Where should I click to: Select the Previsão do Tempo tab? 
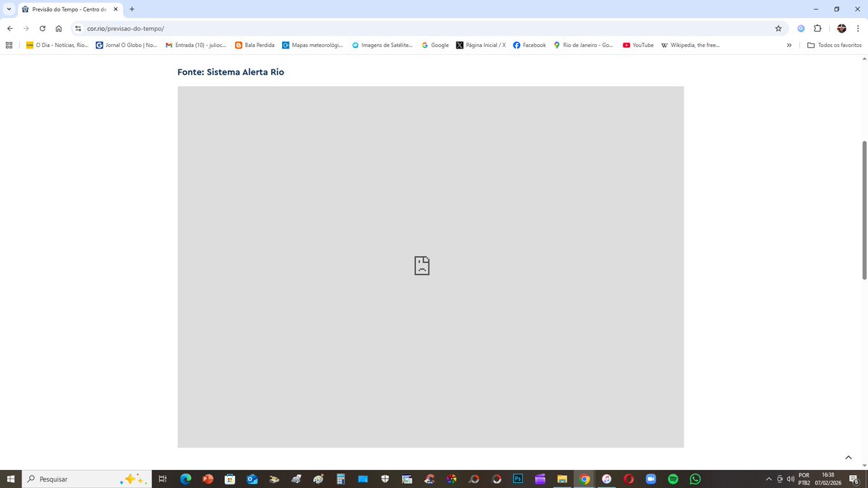click(69, 9)
